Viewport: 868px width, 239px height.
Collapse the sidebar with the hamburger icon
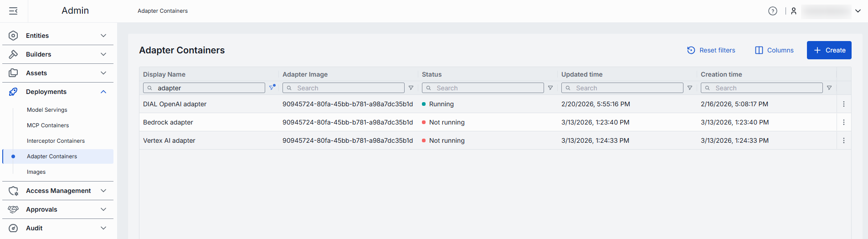pyautogui.click(x=13, y=11)
